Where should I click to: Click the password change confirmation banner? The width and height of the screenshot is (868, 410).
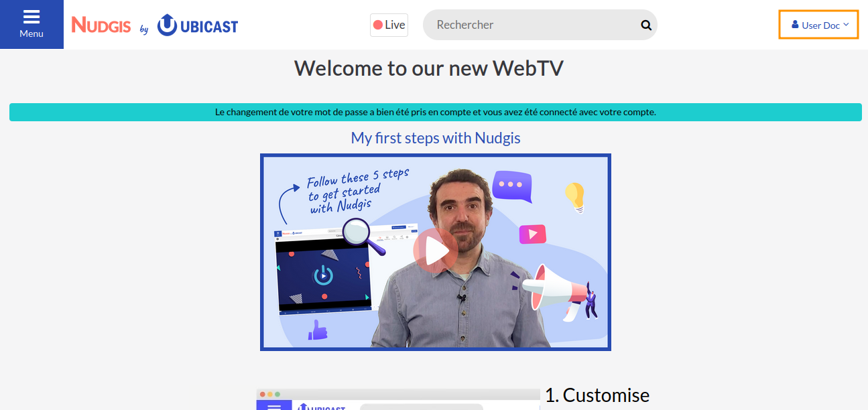click(436, 112)
